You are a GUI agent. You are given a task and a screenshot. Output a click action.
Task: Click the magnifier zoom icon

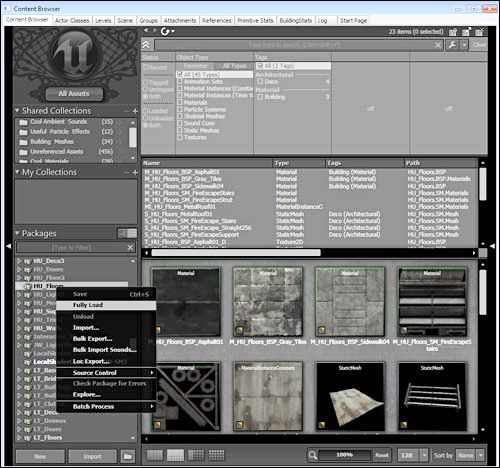(x=312, y=455)
